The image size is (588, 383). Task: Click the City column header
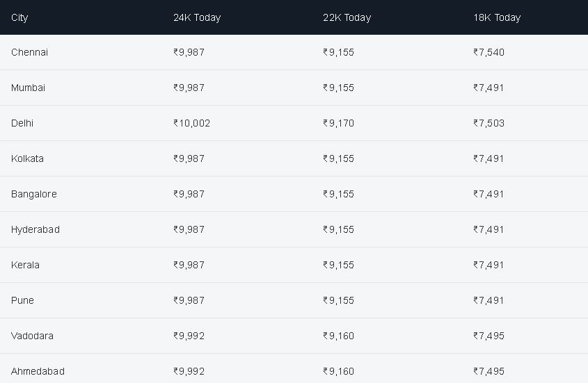point(19,17)
